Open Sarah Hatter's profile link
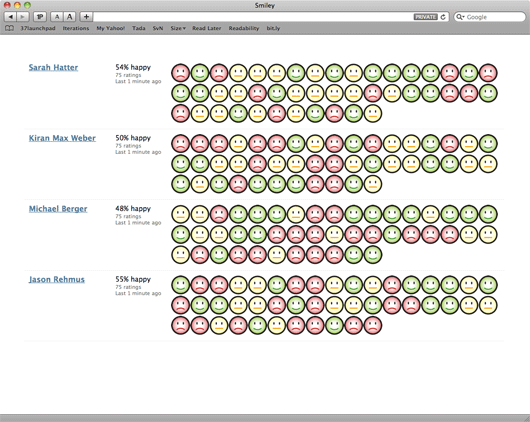 53,67
